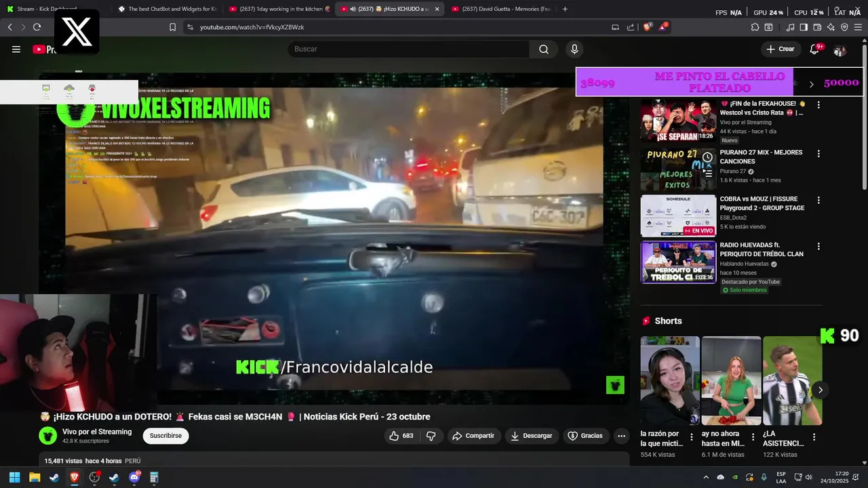
Task: Click the Crear button
Action: 780,49
